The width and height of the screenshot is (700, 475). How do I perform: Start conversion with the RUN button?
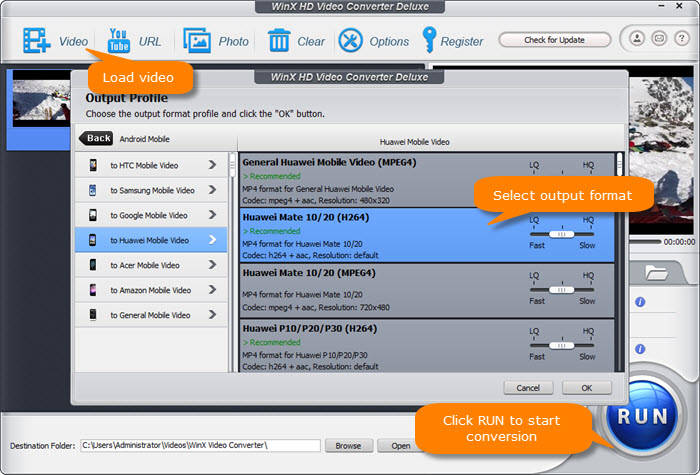(642, 416)
